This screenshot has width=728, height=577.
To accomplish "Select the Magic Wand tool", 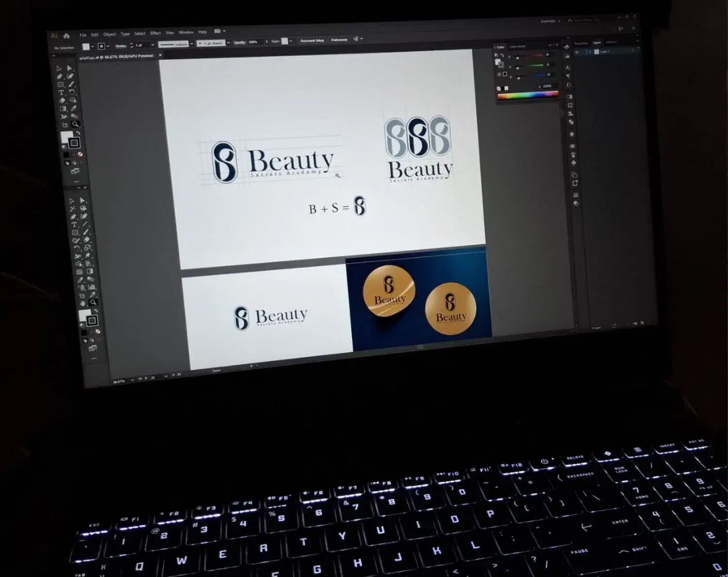I will (x=72, y=208).
